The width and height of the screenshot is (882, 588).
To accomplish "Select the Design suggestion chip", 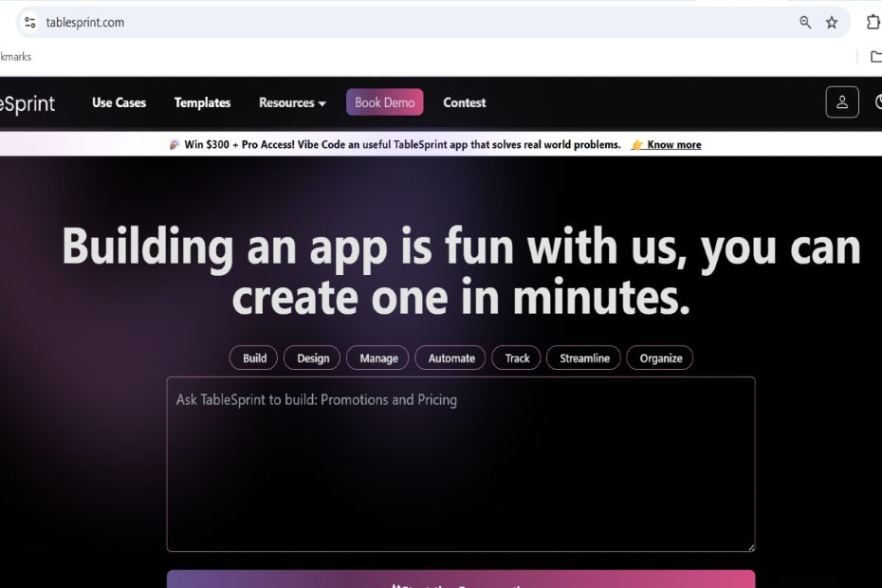I will click(312, 358).
